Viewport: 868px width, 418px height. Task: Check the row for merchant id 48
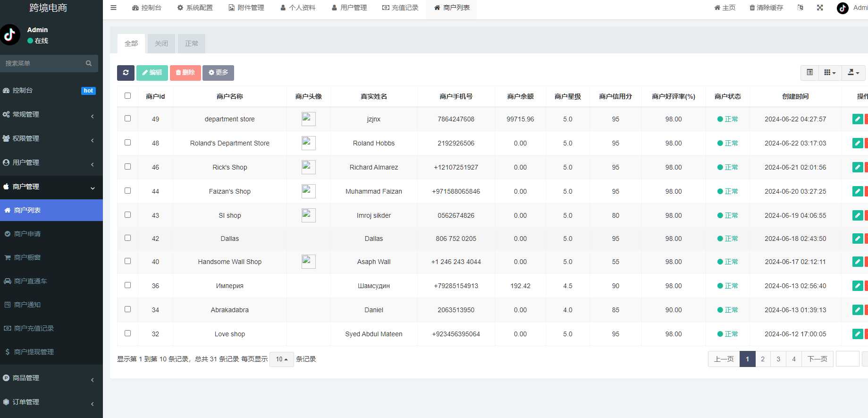click(127, 143)
